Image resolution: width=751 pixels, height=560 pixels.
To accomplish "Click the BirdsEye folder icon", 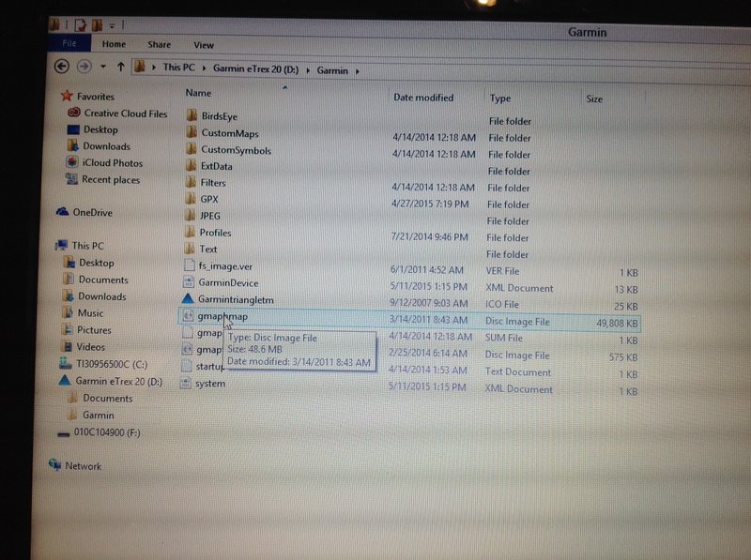I will pos(192,114).
